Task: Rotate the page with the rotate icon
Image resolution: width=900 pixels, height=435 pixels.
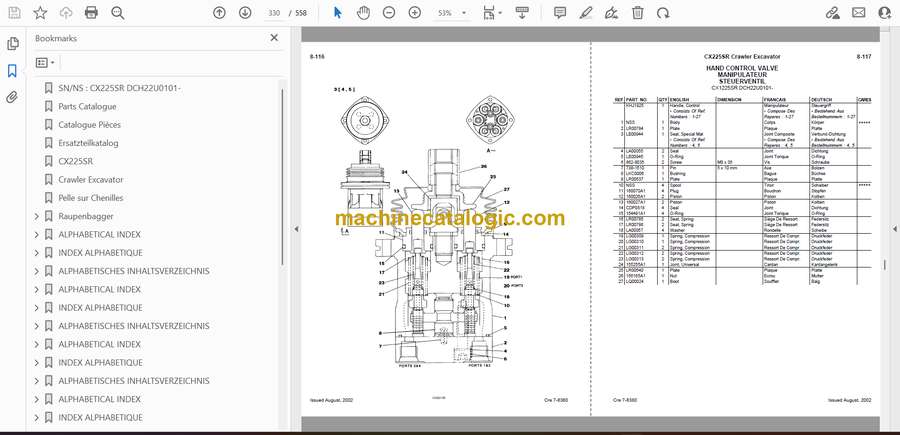Action: pyautogui.click(x=663, y=13)
